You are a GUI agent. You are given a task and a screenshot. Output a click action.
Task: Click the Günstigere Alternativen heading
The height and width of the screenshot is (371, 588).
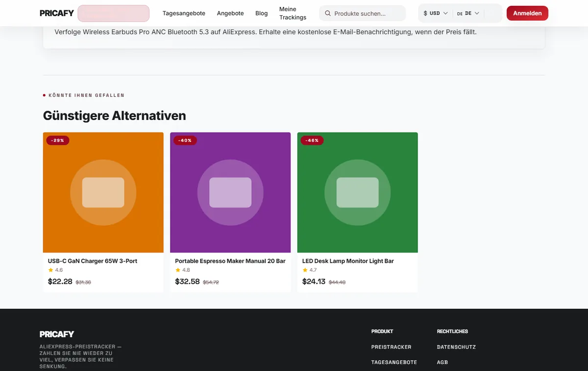point(115,116)
